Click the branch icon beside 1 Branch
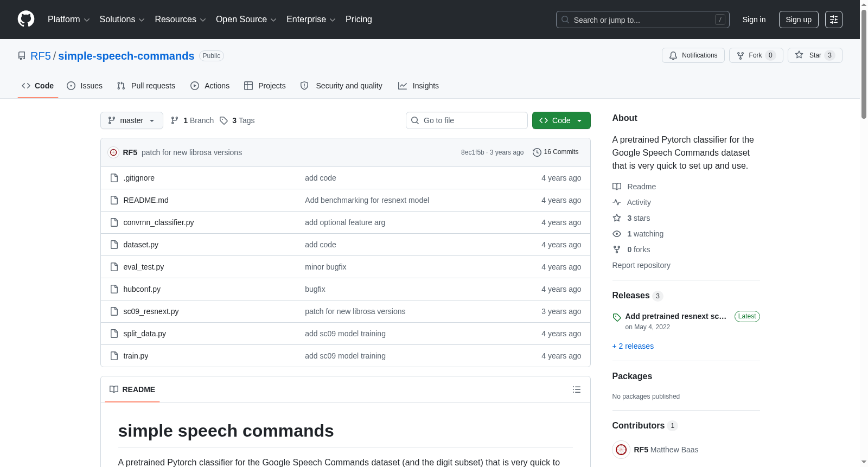The width and height of the screenshot is (868, 467). (x=175, y=120)
